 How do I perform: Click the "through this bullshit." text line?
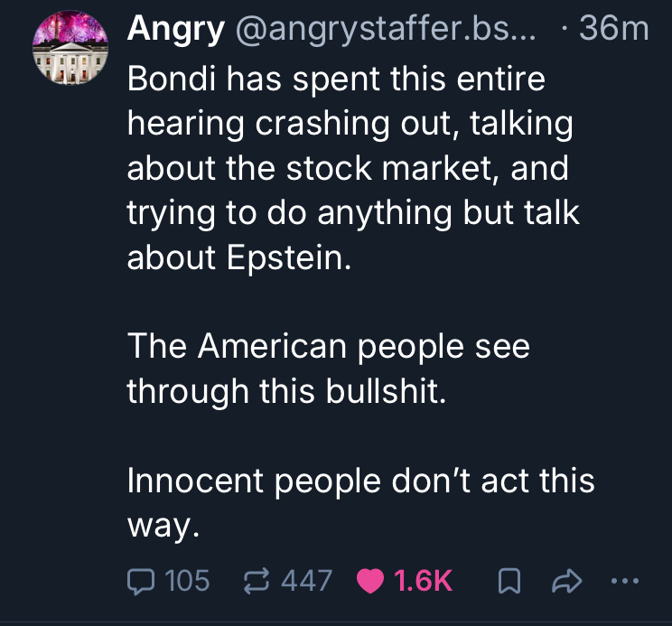tap(286, 390)
